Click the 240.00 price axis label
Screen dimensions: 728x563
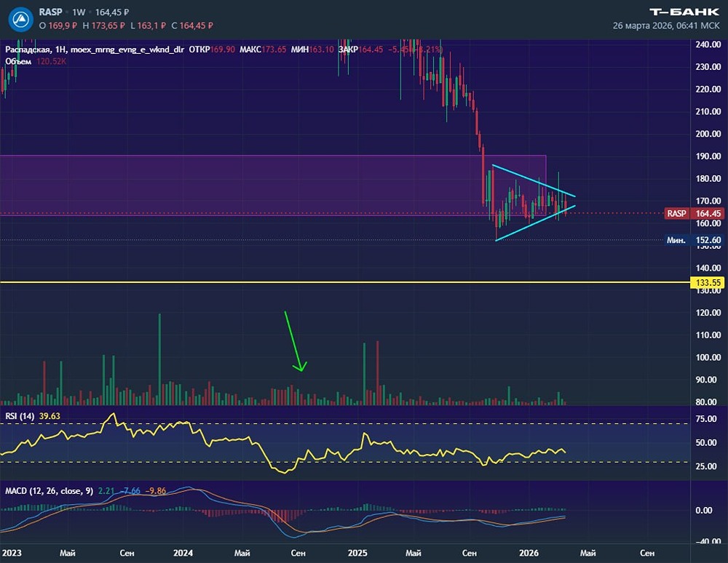coord(708,44)
